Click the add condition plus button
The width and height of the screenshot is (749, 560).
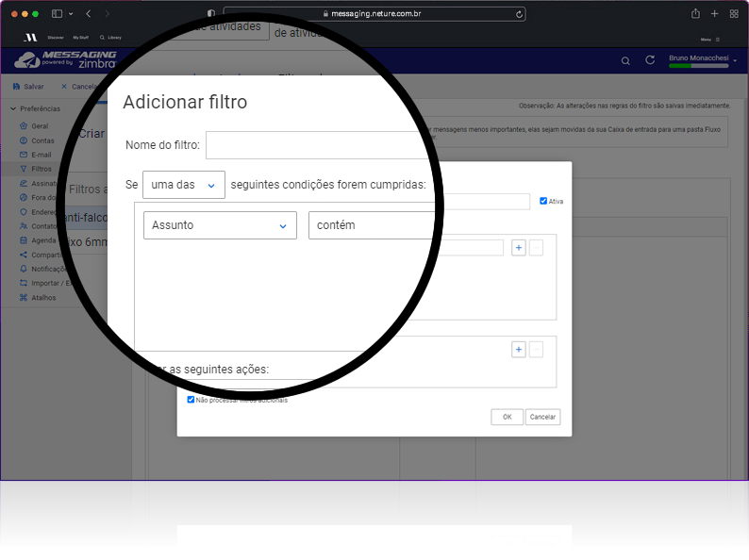(518, 248)
